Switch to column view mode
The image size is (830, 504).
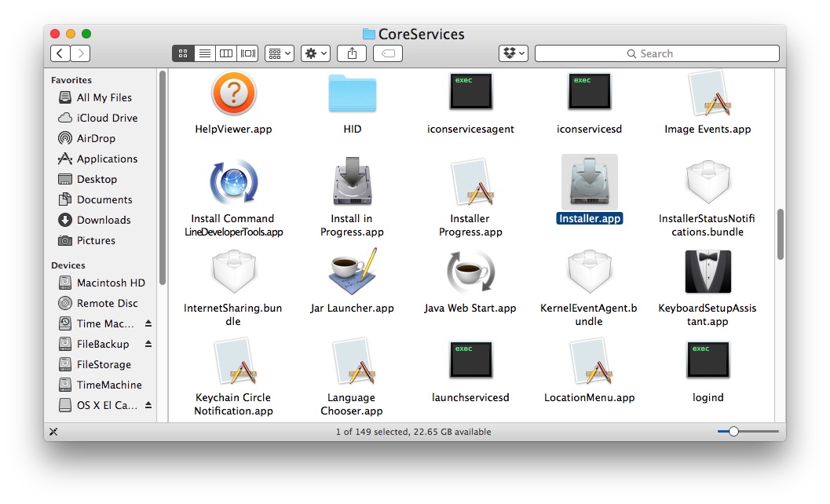[x=226, y=53]
